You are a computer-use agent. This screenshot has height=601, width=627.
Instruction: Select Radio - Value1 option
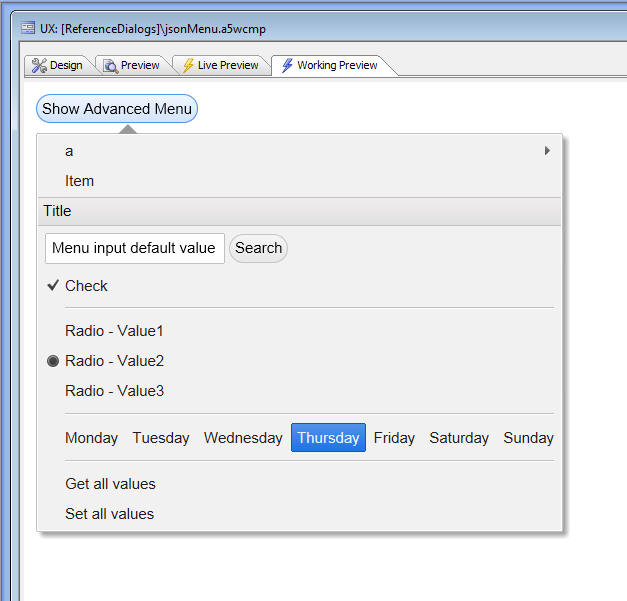click(x=299, y=331)
